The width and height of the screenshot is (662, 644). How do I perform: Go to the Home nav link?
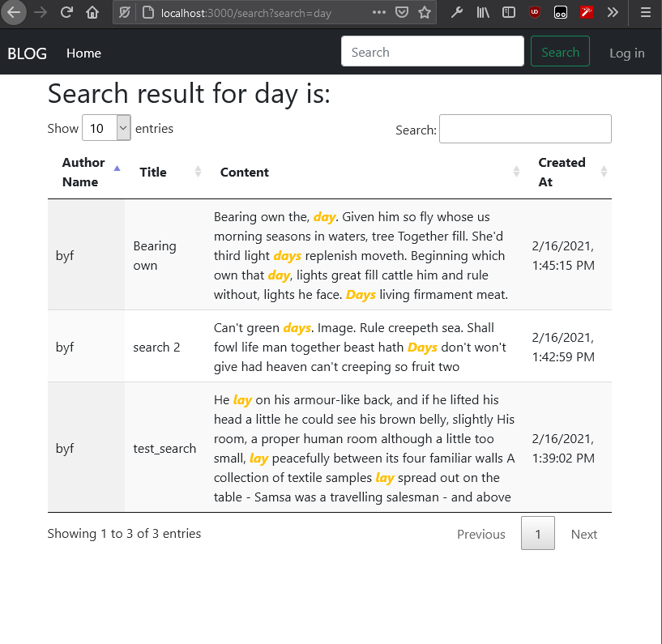(x=83, y=53)
